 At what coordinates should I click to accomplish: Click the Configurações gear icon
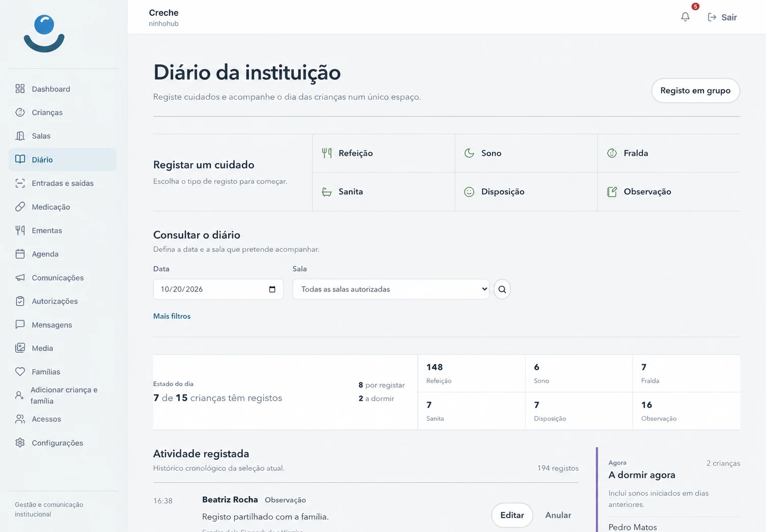[20, 442]
